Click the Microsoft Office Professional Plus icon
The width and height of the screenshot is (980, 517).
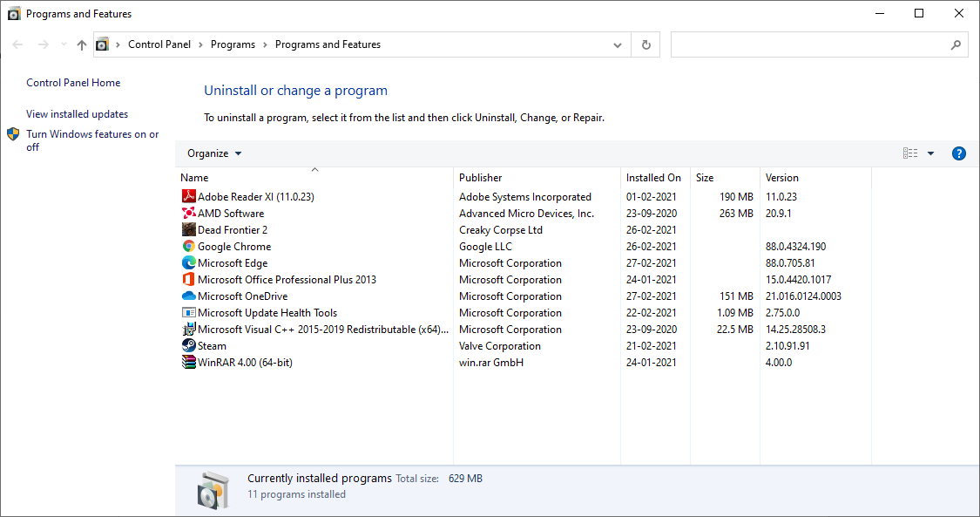(x=189, y=280)
